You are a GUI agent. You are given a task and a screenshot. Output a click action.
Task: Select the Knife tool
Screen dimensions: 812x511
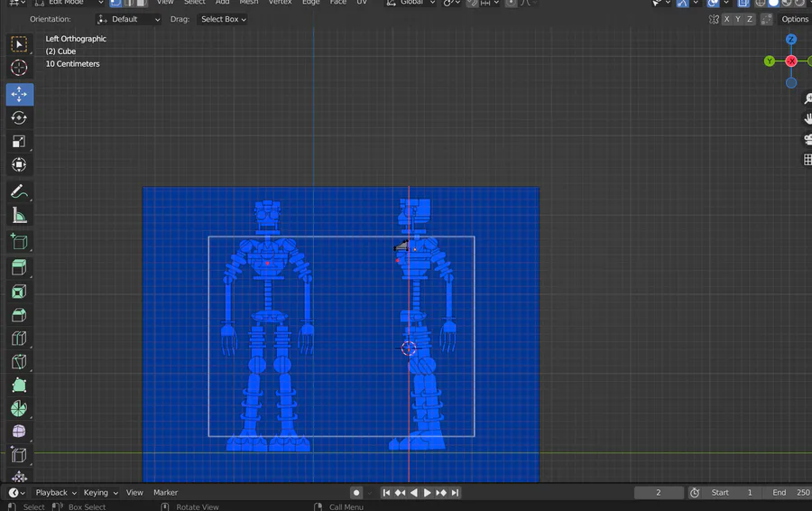pos(19,362)
